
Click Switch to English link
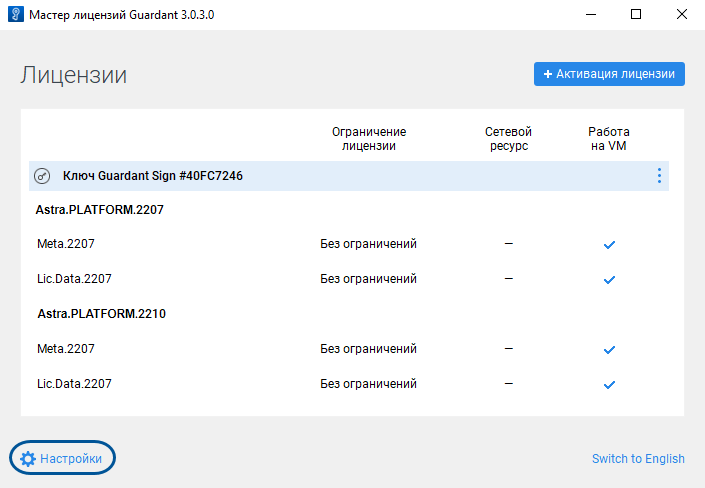point(638,459)
